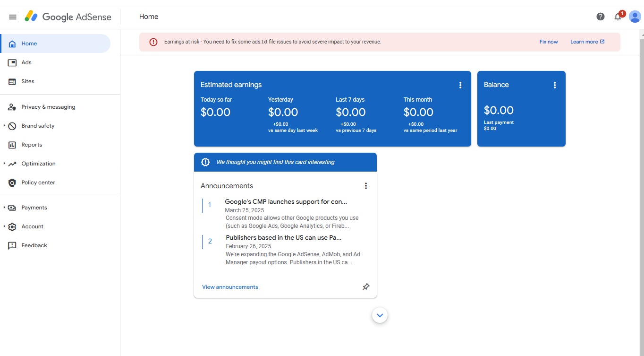644x356 pixels.
Task: Click the Learn more external link icon
Action: 602,42
